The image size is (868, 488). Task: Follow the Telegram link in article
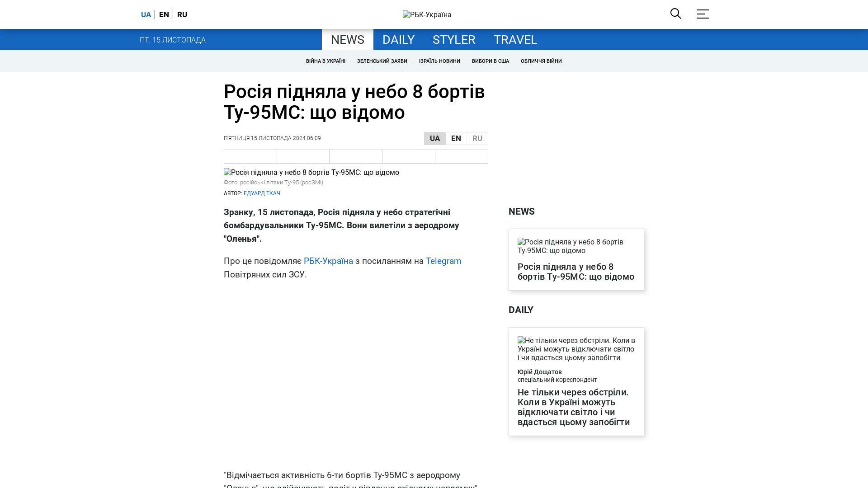coord(443,261)
